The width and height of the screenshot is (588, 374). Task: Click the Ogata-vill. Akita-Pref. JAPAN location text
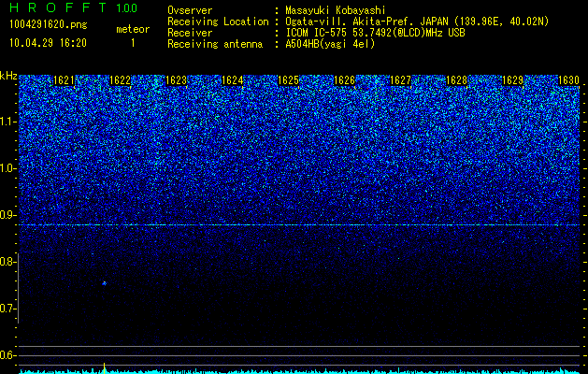(x=416, y=22)
